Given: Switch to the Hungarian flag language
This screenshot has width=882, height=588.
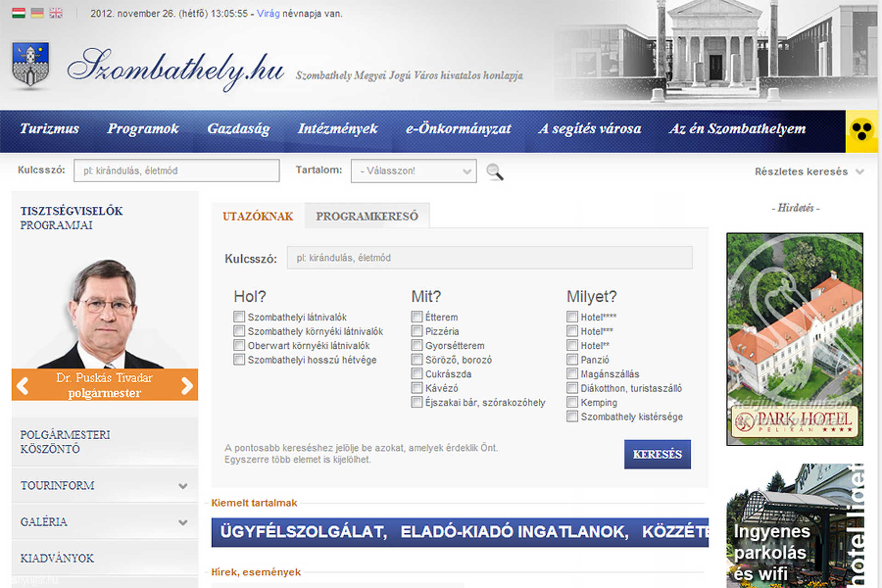Looking at the screenshot, I should click(18, 13).
